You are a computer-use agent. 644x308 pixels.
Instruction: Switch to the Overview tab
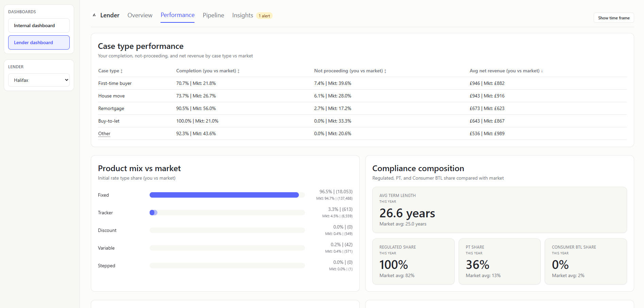click(x=140, y=15)
